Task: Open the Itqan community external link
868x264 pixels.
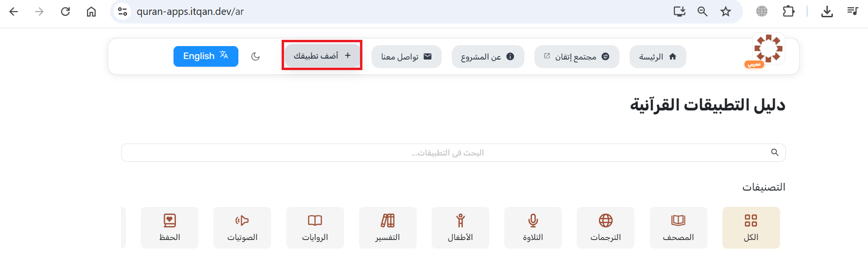Action: coord(576,57)
